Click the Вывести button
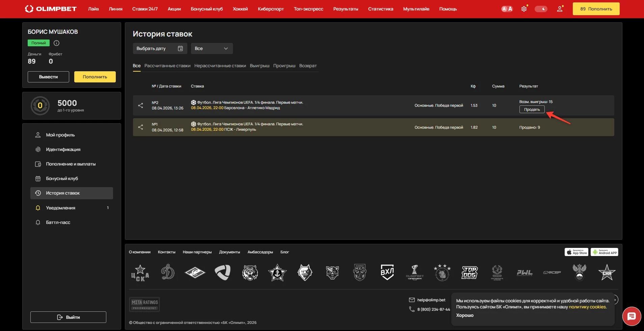This screenshot has height=331, width=644. pos(48,77)
